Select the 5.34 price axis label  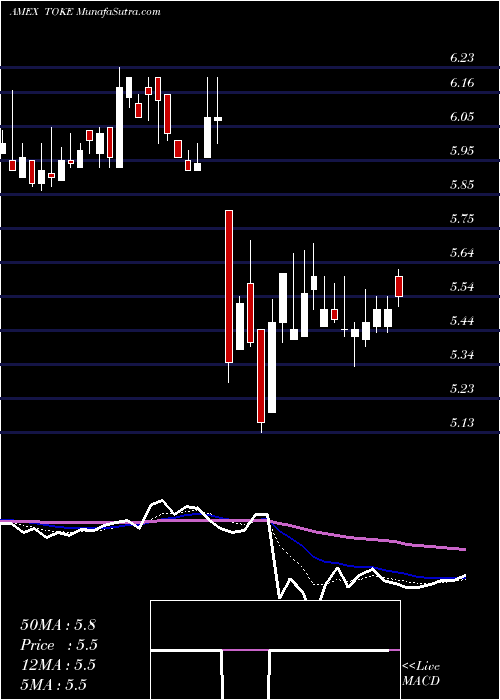pyautogui.click(x=461, y=354)
